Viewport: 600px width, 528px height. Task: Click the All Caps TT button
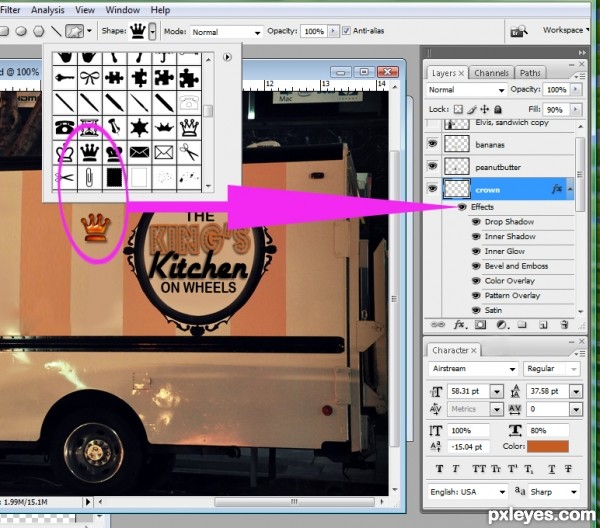click(478, 469)
